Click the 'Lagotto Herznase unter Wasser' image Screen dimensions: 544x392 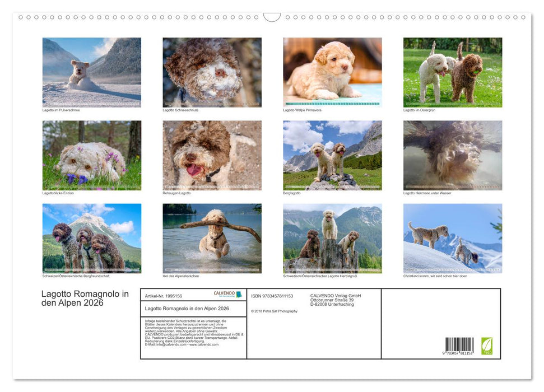pyautogui.click(x=451, y=155)
